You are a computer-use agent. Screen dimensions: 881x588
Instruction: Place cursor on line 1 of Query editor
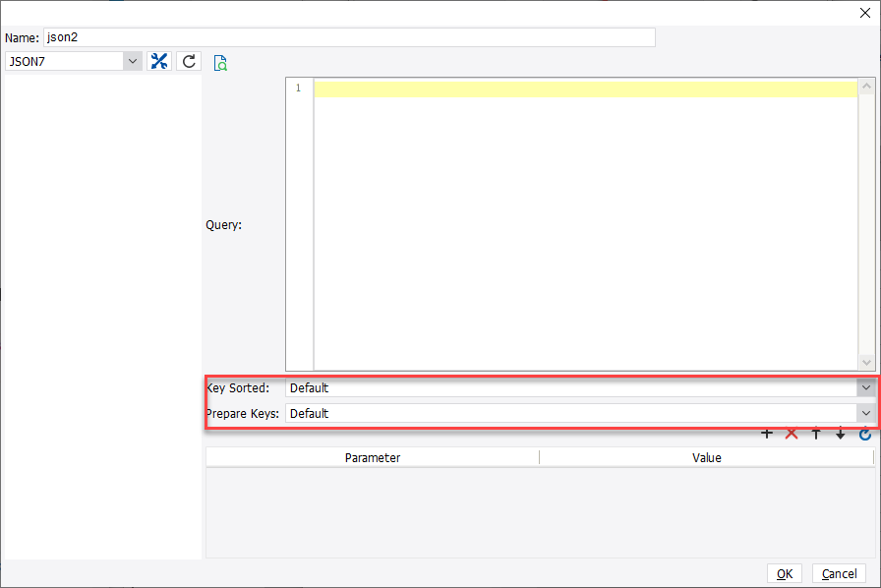(492, 88)
